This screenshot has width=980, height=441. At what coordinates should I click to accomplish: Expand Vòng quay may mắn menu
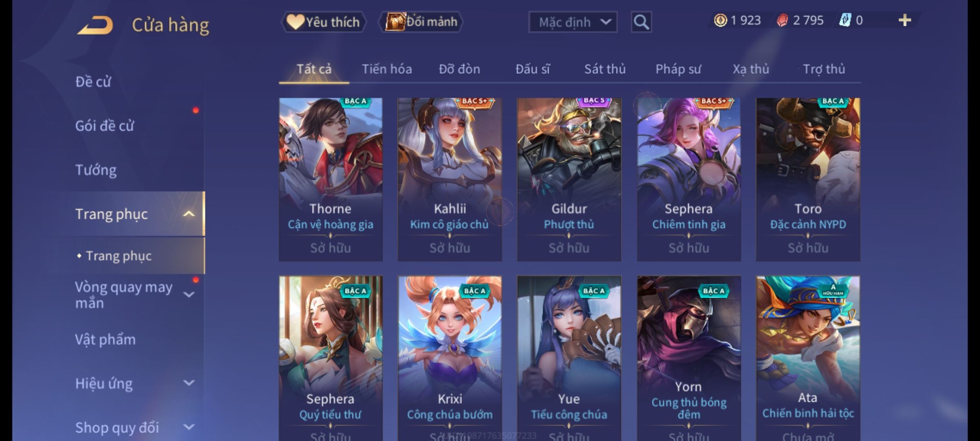[x=189, y=294]
